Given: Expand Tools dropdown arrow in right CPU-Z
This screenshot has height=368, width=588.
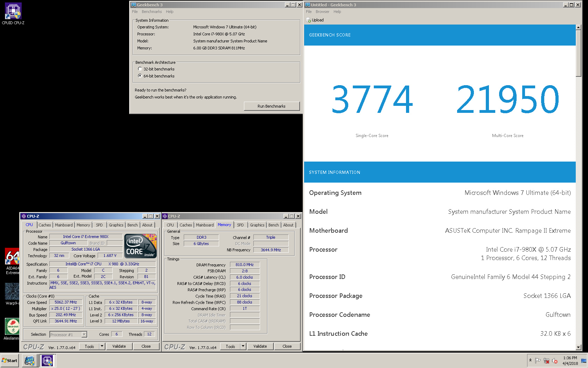Looking at the screenshot, I should pos(243,346).
